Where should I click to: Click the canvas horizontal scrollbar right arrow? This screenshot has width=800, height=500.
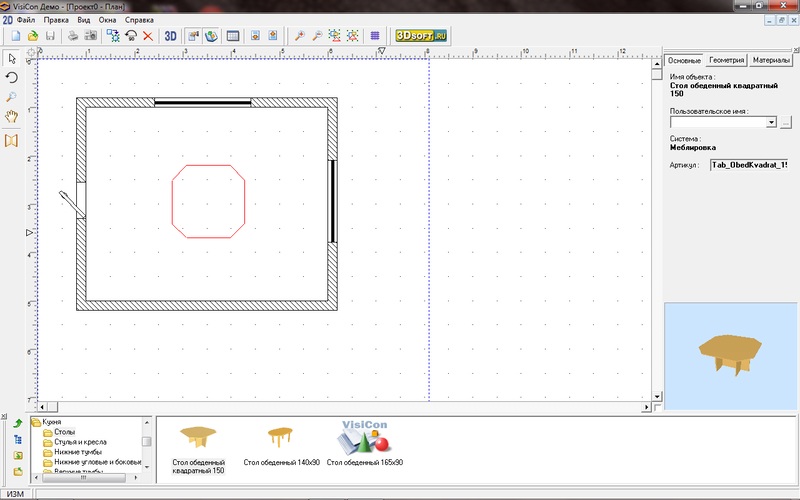click(646, 407)
